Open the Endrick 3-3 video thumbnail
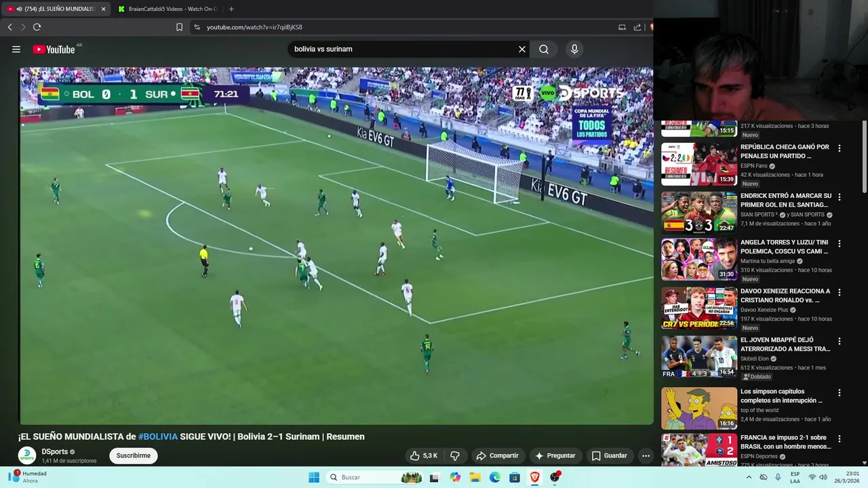This screenshot has width=868, height=488. tap(699, 212)
